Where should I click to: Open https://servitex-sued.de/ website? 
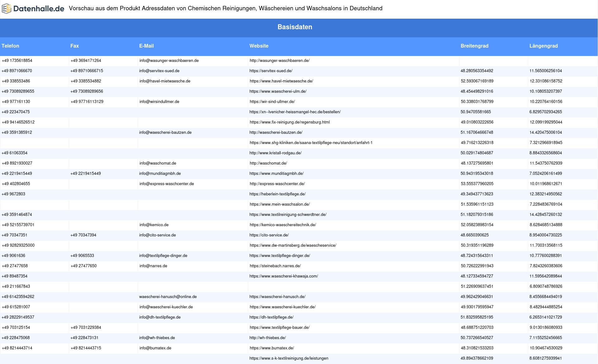click(x=271, y=71)
